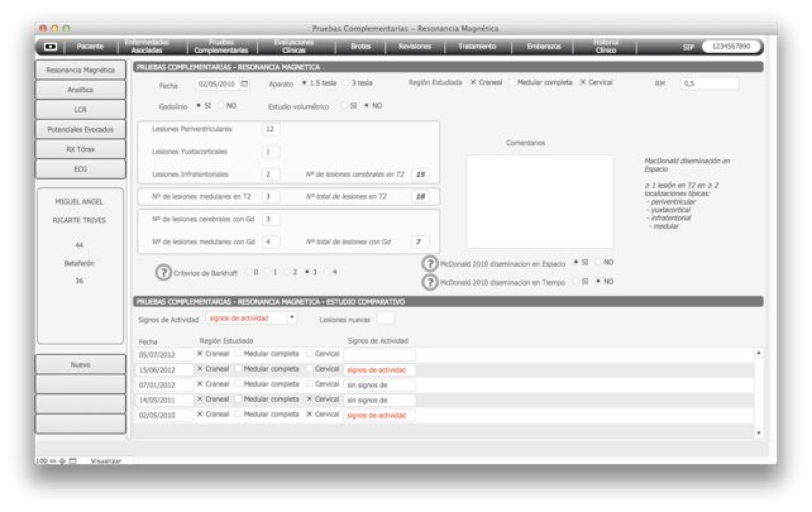This screenshot has height=512, width=812.
Task: Open the calendar picker next to Fecha
Action: pyautogui.click(x=245, y=83)
